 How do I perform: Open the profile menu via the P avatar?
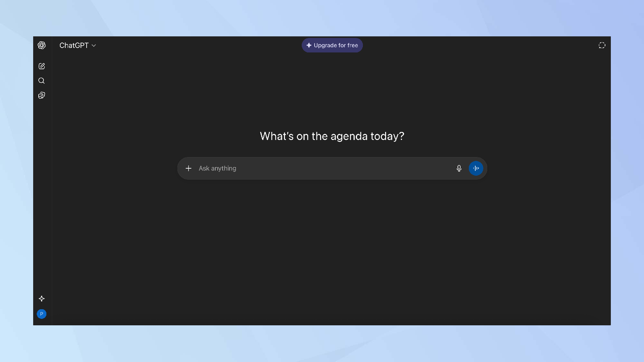click(x=42, y=314)
